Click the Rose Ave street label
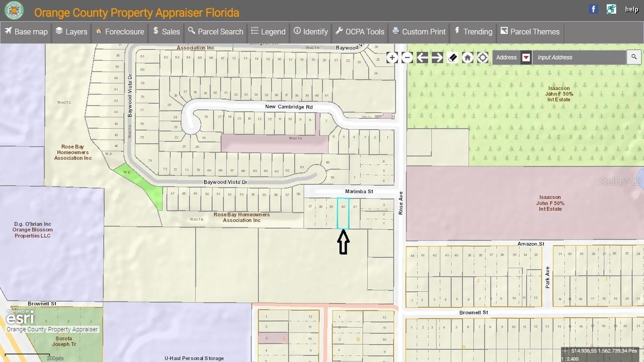 click(x=401, y=203)
